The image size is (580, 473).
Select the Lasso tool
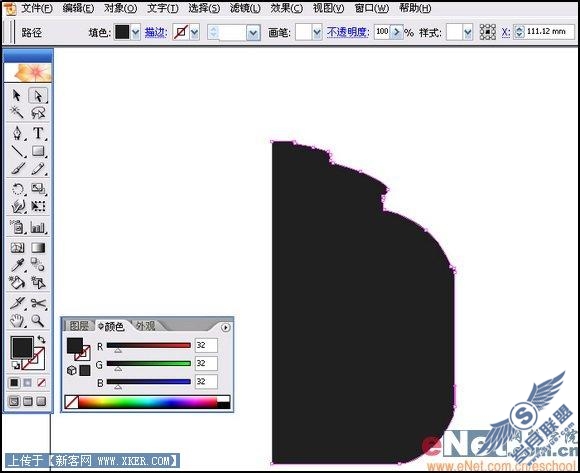click(x=38, y=112)
